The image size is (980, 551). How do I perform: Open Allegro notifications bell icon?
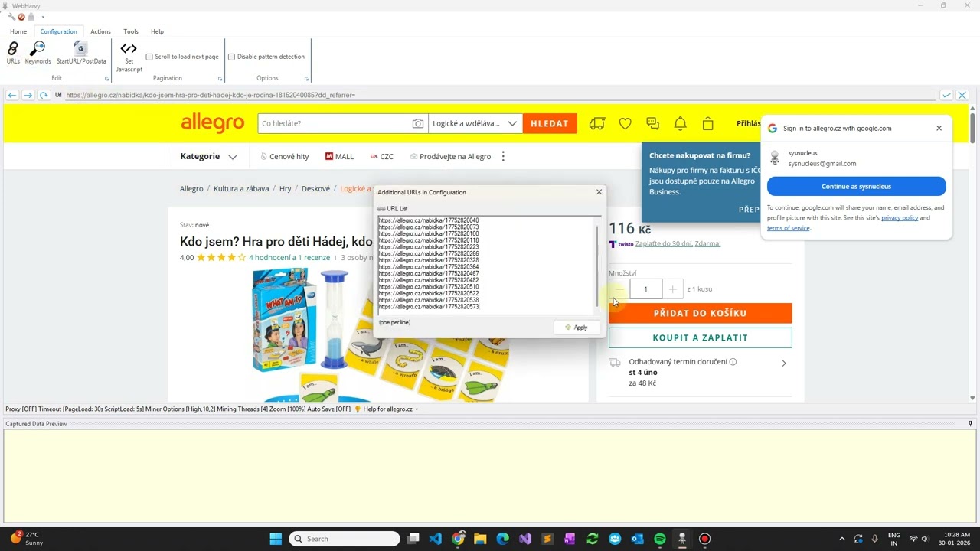tap(680, 123)
